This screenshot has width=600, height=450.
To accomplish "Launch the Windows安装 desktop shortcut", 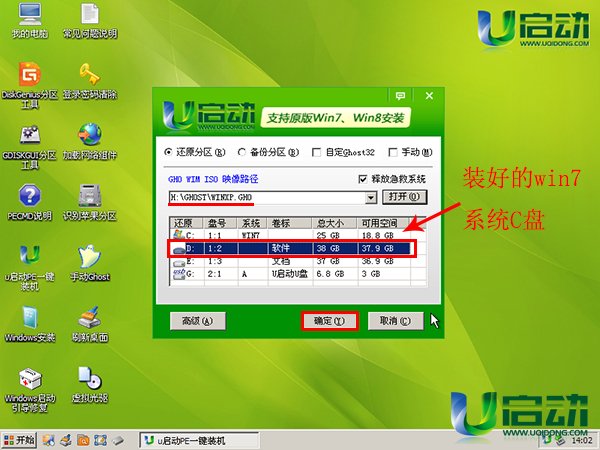I will click(30, 318).
